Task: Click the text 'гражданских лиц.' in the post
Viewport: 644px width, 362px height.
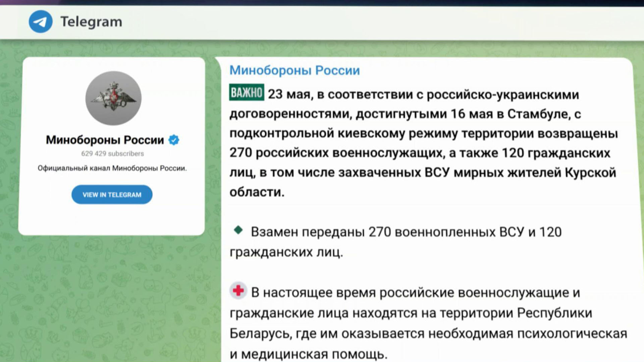Action: click(286, 252)
